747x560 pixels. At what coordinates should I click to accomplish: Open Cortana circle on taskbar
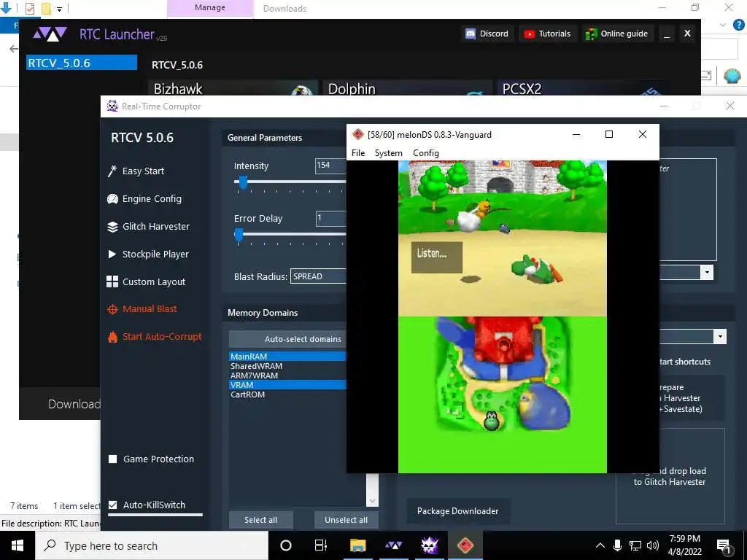pyautogui.click(x=286, y=545)
